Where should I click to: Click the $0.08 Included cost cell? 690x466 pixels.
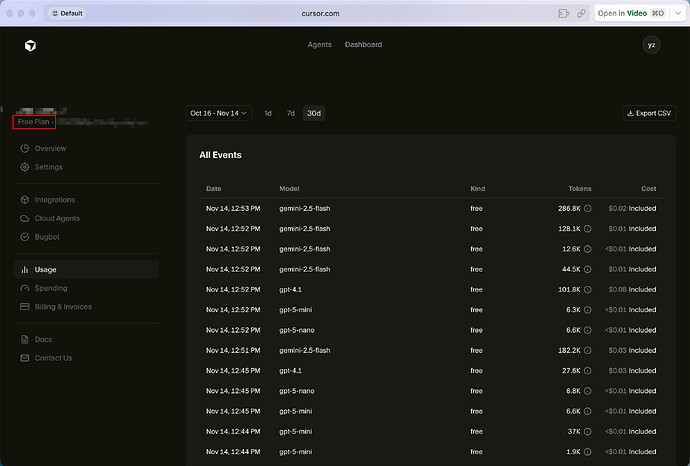[632, 290]
